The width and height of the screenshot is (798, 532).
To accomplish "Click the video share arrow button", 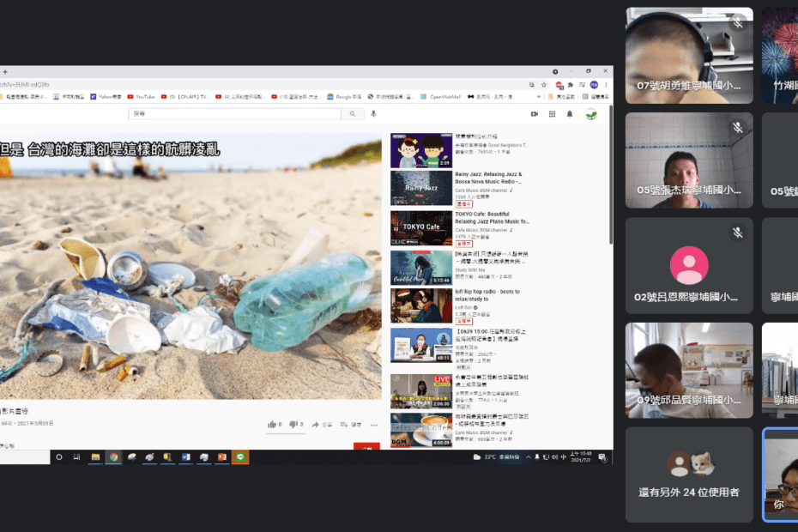I will [321, 425].
